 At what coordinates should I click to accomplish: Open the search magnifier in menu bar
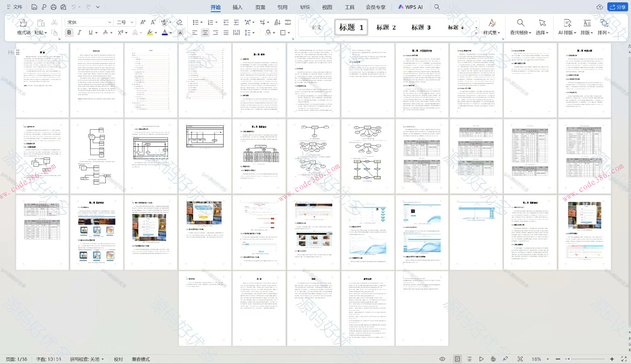point(437,7)
